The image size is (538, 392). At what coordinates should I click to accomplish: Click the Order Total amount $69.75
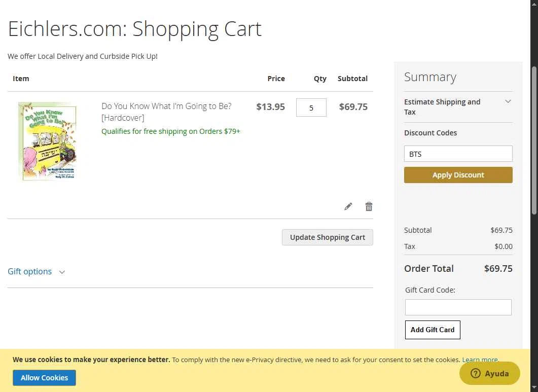tap(498, 268)
